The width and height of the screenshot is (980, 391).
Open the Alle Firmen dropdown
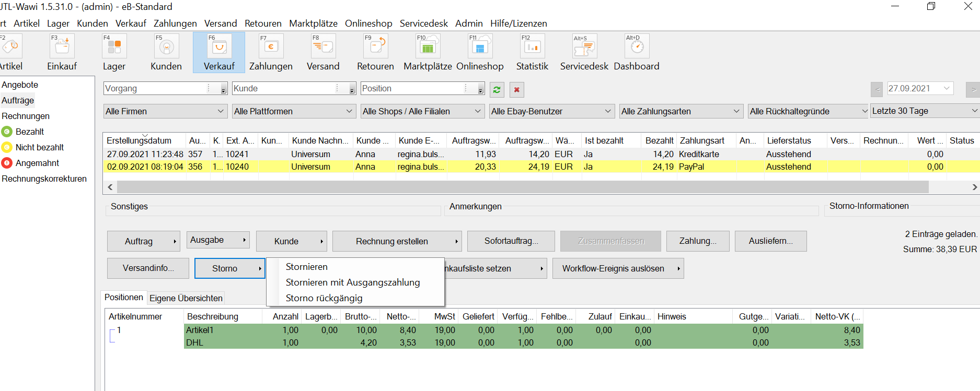[x=165, y=111]
